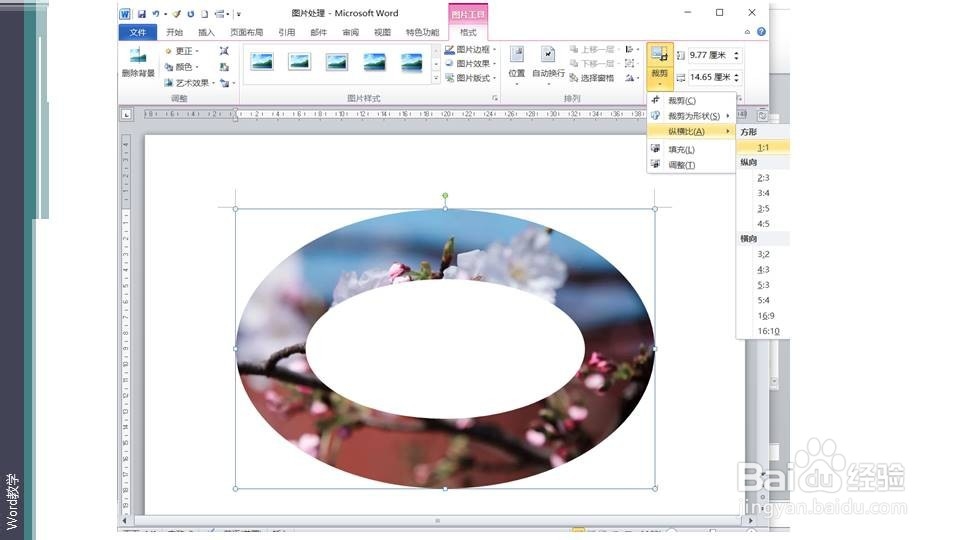This screenshot has width=960, height=540.
Task: Click the green rotation handle above picture
Action: coord(445,195)
